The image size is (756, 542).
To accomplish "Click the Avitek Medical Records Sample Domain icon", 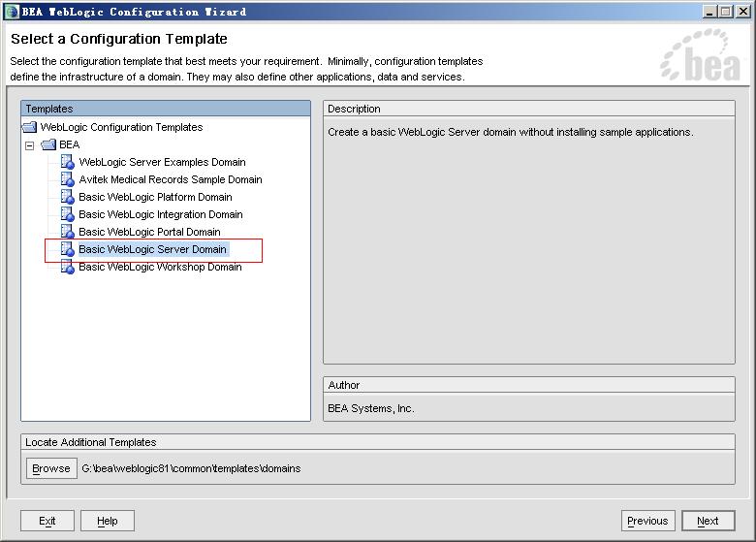I will click(68, 179).
